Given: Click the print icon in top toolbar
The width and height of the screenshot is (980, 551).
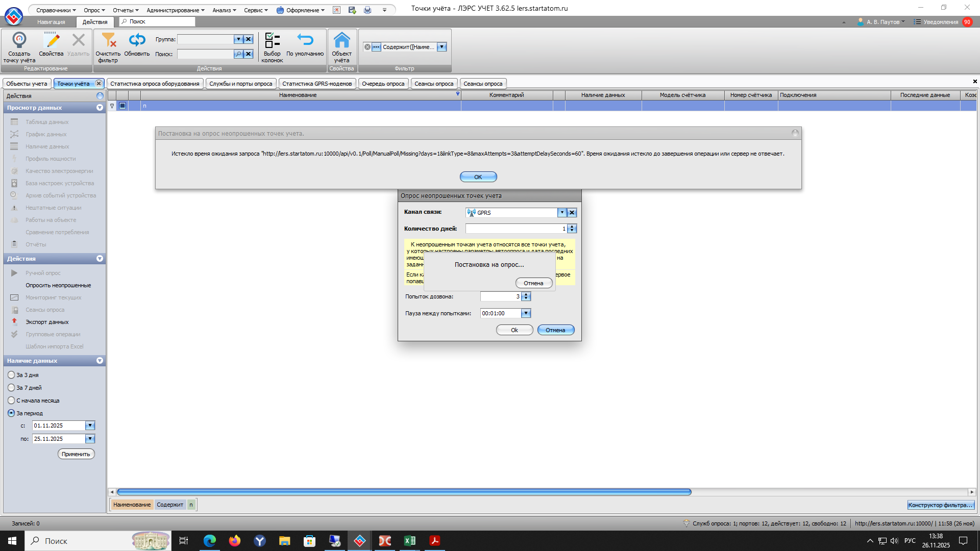Looking at the screenshot, I should (367, 10).
